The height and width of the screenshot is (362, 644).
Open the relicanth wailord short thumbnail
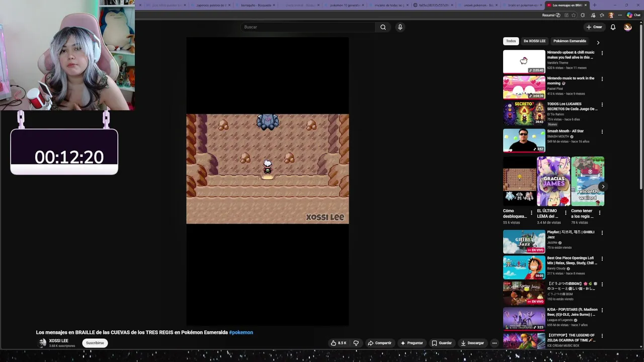587,181
